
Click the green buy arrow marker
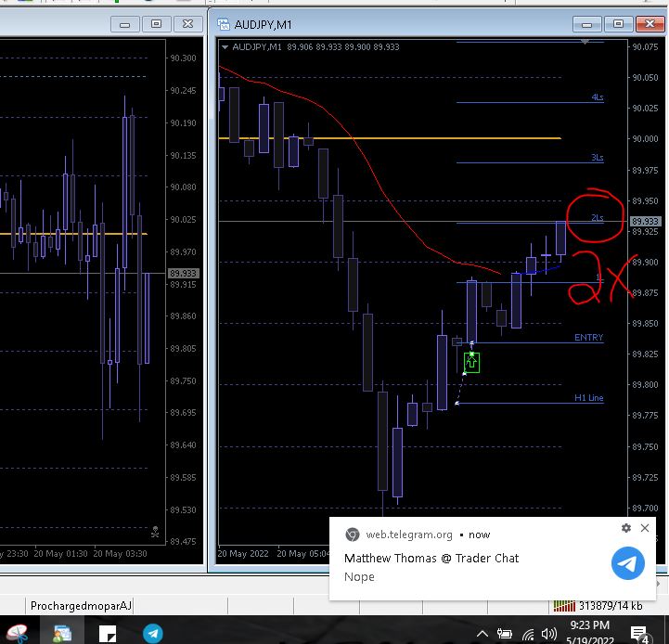click(471, 362)
